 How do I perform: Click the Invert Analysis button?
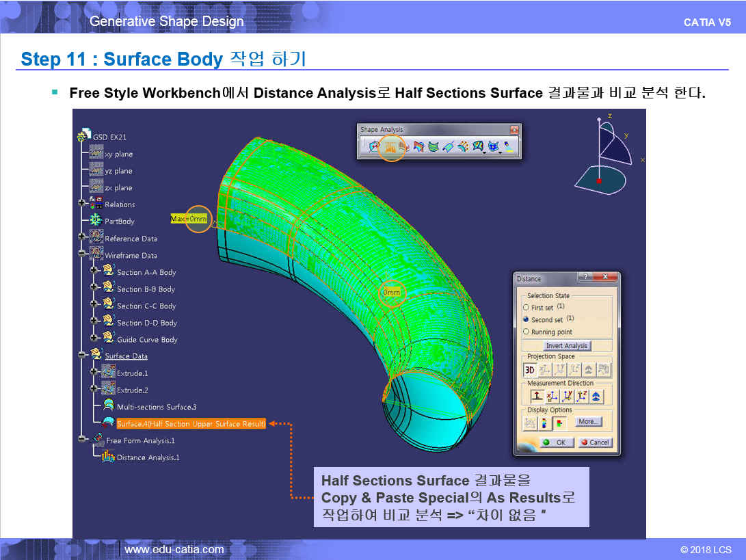pos(567,345)
